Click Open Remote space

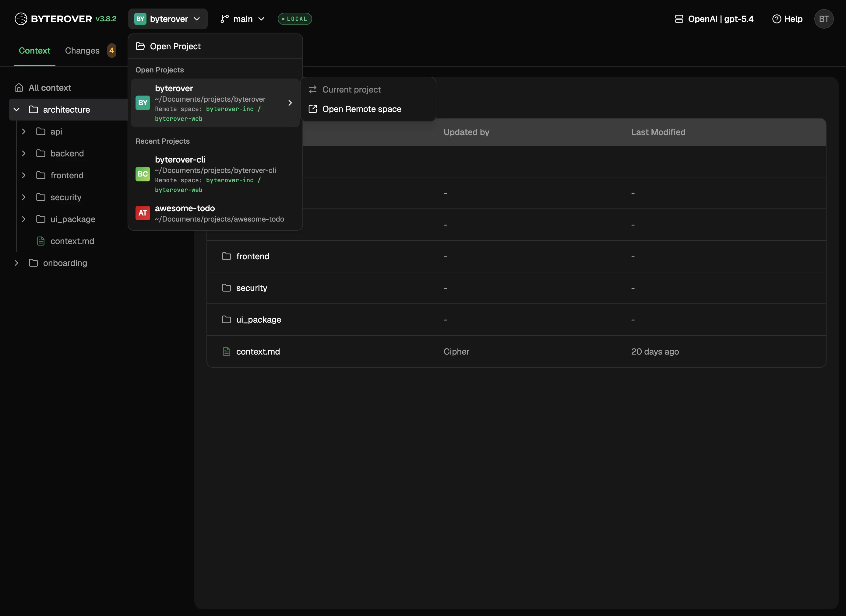(361, 109)
